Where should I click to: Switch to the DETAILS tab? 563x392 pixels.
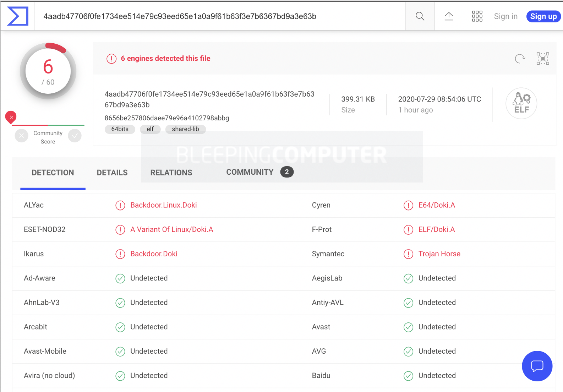(x=112, y=173)
